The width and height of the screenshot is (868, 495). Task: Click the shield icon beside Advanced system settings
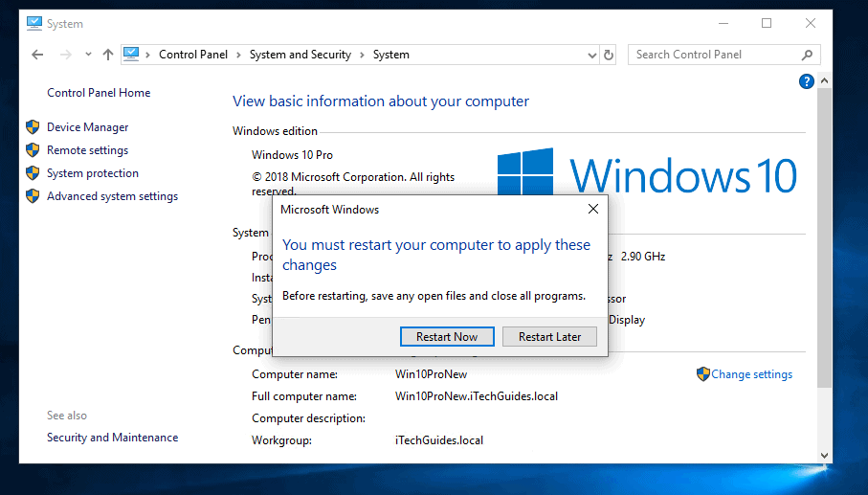click(x=33, y=195)
